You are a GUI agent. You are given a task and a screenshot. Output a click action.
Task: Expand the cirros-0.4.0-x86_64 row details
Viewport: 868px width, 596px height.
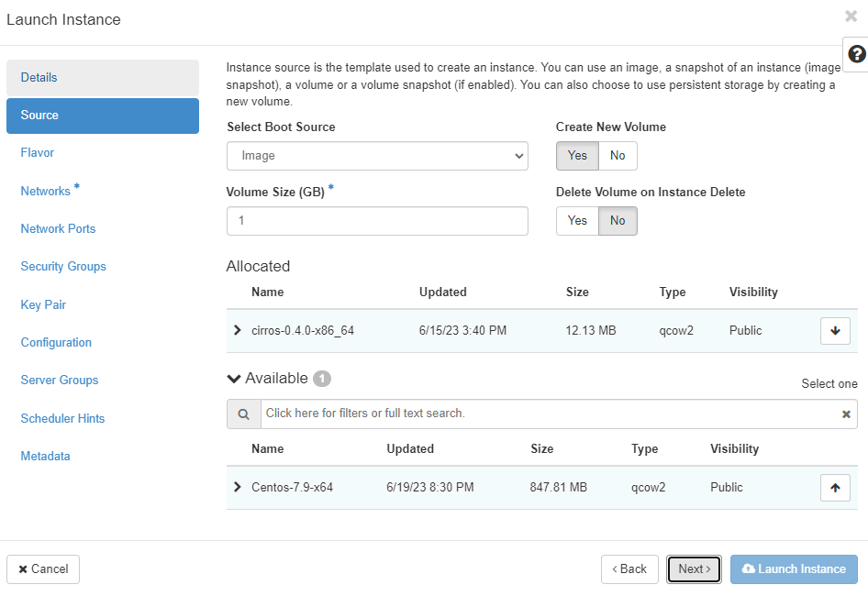click(238, 330)
